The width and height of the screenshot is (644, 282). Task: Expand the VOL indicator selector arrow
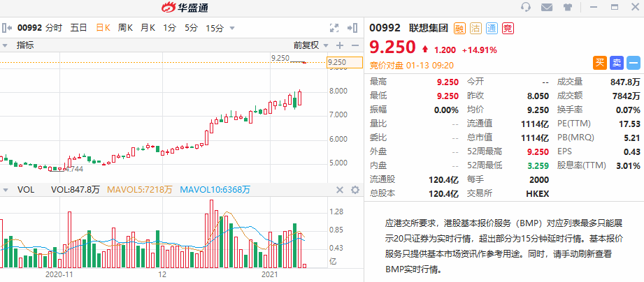tap(6, 190)
